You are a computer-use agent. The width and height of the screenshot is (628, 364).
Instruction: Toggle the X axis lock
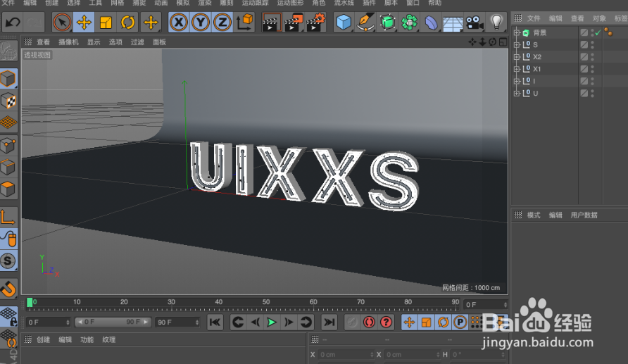[x=179, y=23]
